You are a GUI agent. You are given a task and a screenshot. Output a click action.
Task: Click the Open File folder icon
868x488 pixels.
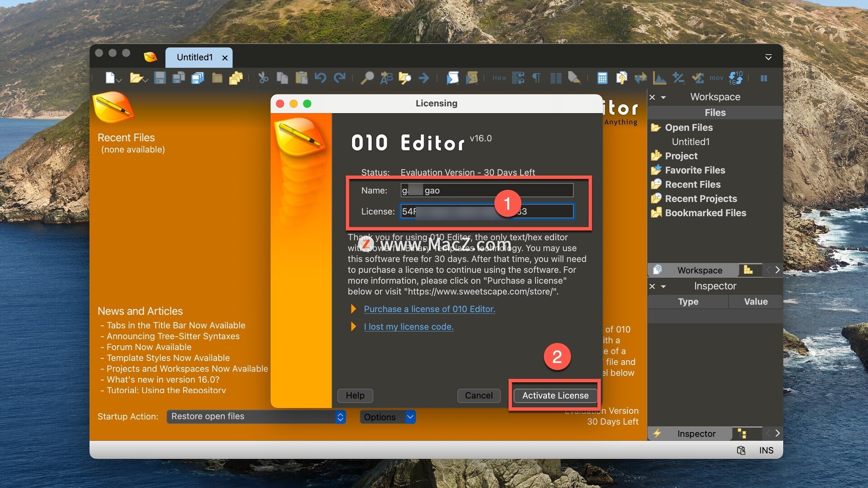coord(136,78)
